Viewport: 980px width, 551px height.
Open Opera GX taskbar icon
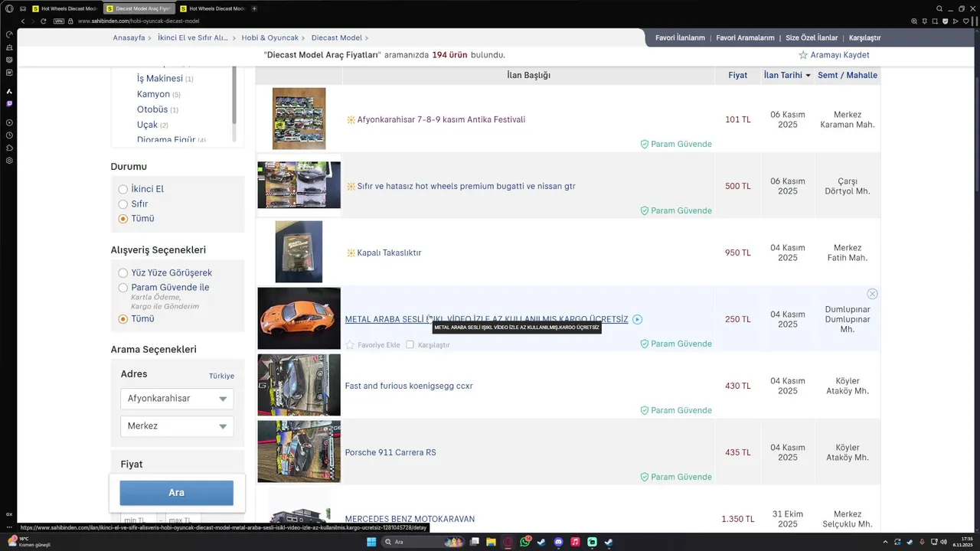[508, 542]
